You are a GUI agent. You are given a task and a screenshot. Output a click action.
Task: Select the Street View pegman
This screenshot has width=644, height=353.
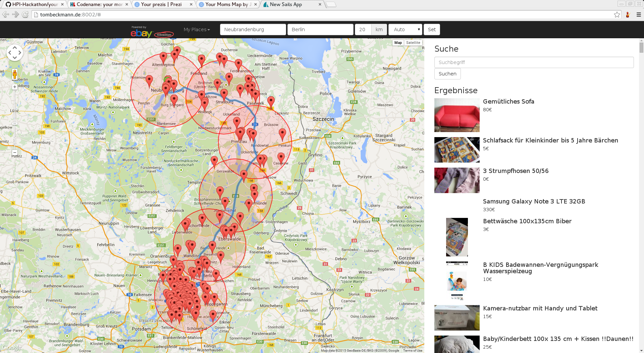pos(15,74)
